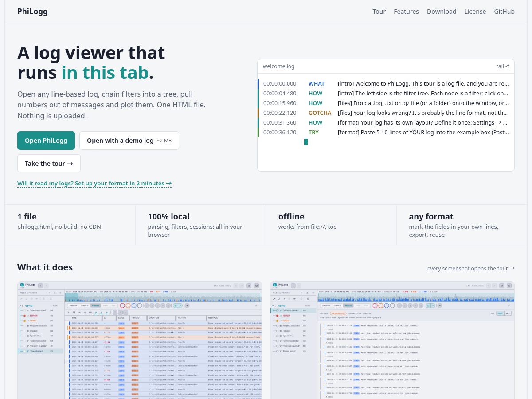Viewport: 532px width, 399px height.
Task: Click the welcome.log file name
Action: coord(278,66)
